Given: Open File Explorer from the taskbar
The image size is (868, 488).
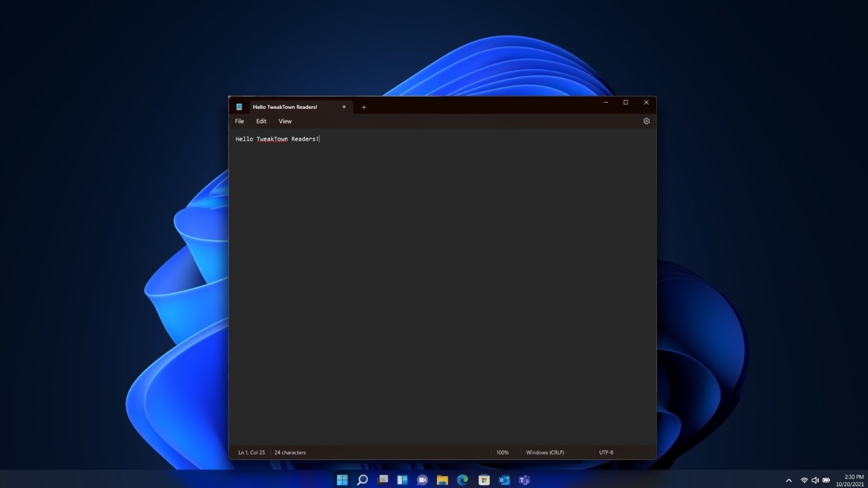Looking at the screenshot, I should coord(442,479).
